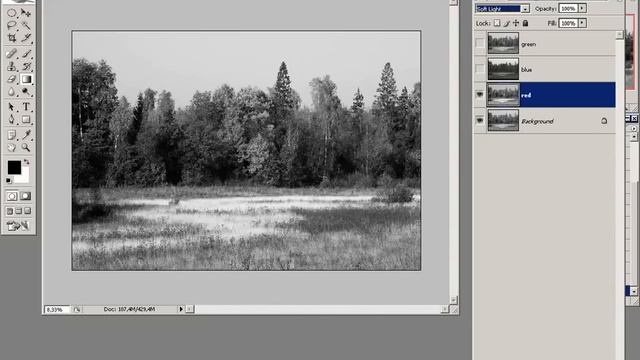Open the Soft Light blend mode dropdown

click(525, 9)
